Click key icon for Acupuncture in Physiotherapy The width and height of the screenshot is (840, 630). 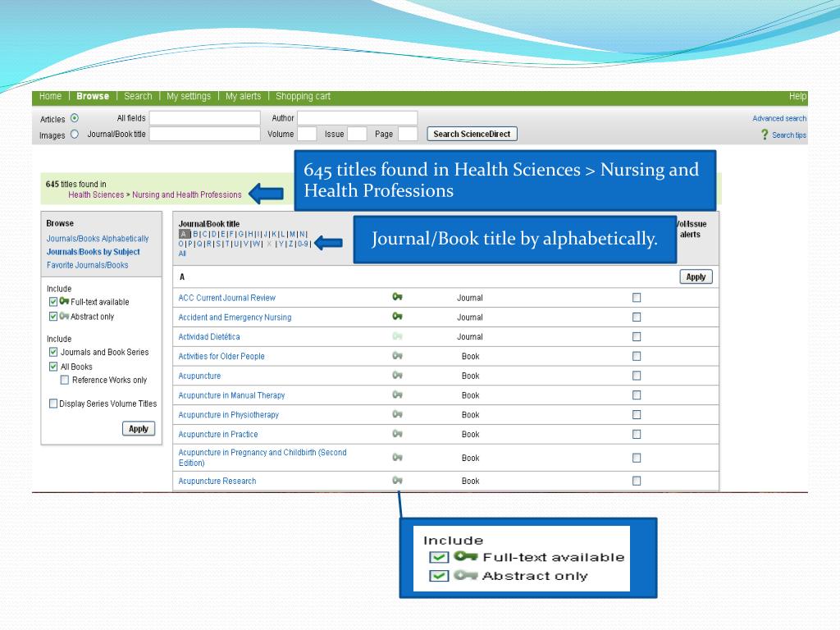397,414
